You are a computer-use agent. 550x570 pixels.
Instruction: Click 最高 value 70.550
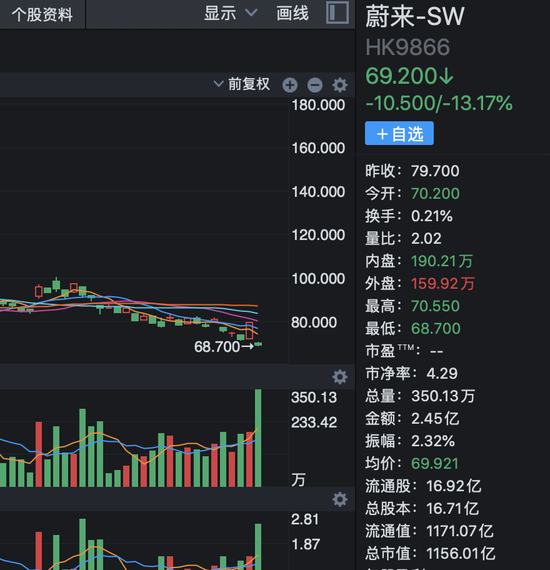tap(435, 306)
